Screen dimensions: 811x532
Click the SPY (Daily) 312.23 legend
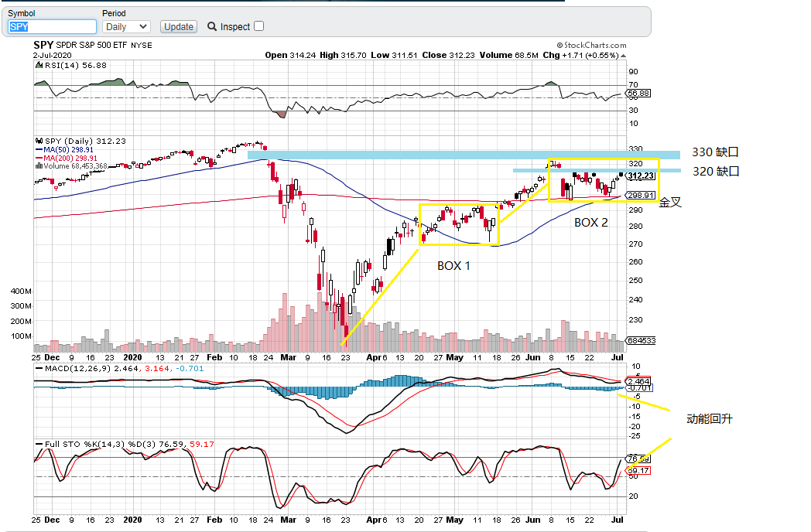[x=85, y=141]
